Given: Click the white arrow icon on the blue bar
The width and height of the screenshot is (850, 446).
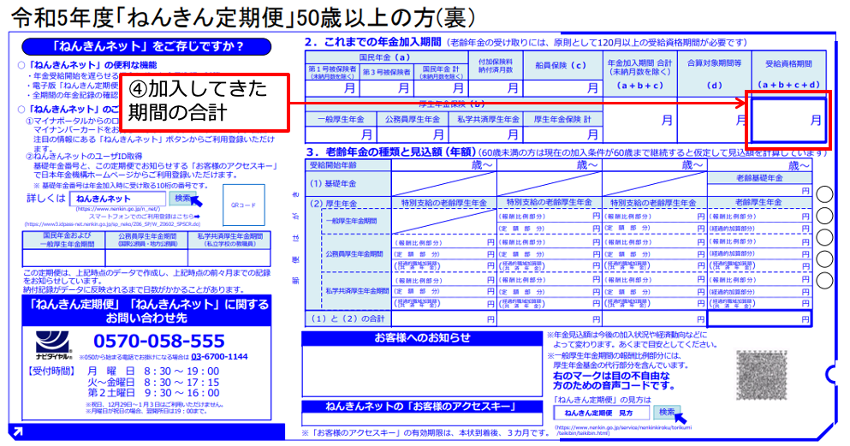Looking at the screenshot, I should (x=17, y=432).
